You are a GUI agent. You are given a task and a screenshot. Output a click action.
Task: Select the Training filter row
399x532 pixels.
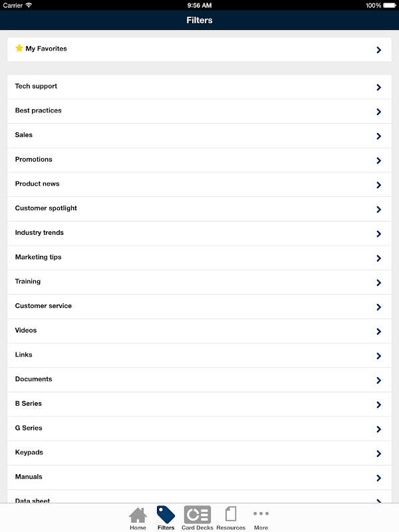click(x=199, y=282)
